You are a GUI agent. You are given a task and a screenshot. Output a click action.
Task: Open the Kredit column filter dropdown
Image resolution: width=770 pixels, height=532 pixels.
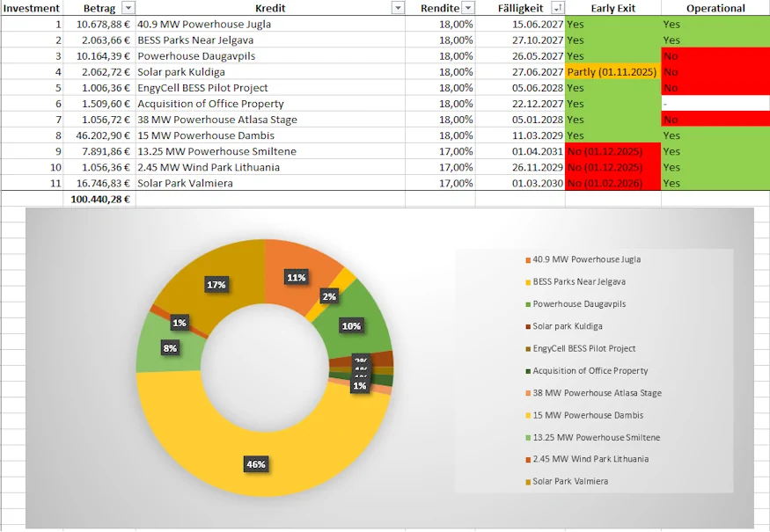click(398, 8)
